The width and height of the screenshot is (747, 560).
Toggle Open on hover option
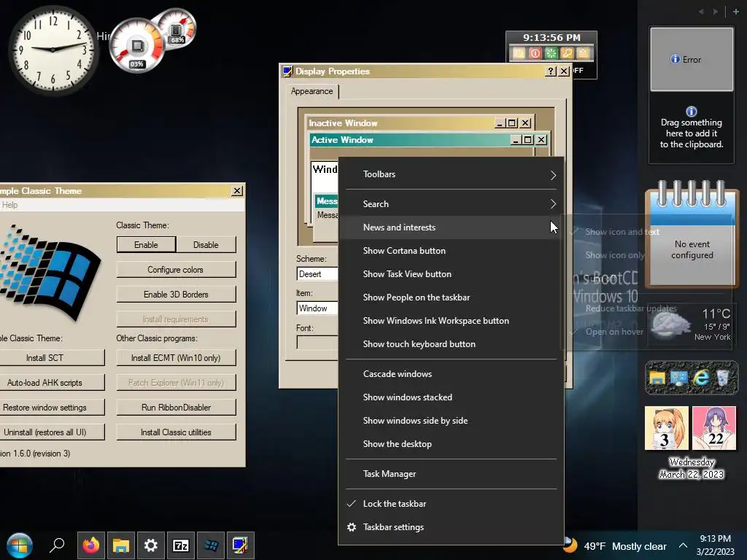pos(614,332)
